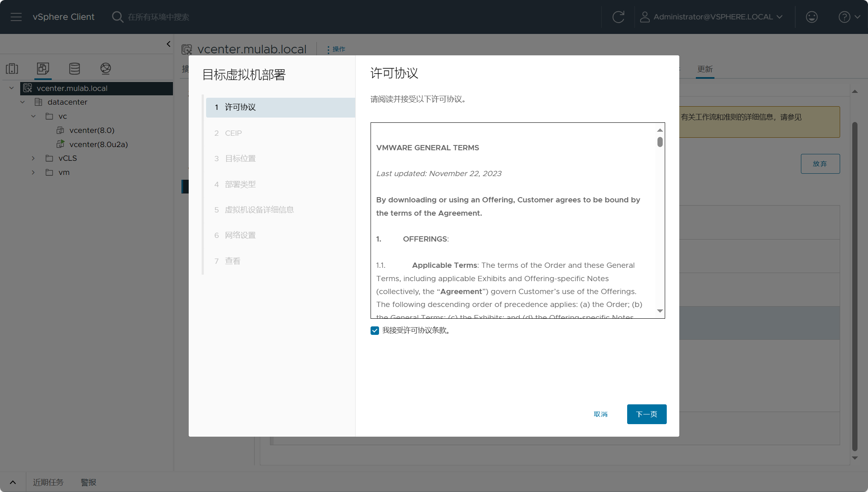Select vcenter(8.0u2a) in the tree
This screenshot has width=868, height=492.
click(99, 144)
